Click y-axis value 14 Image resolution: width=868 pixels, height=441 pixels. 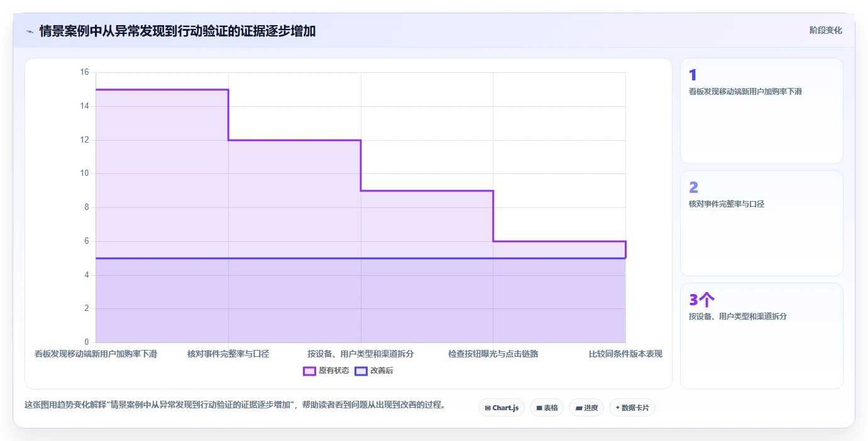[84, 106]
